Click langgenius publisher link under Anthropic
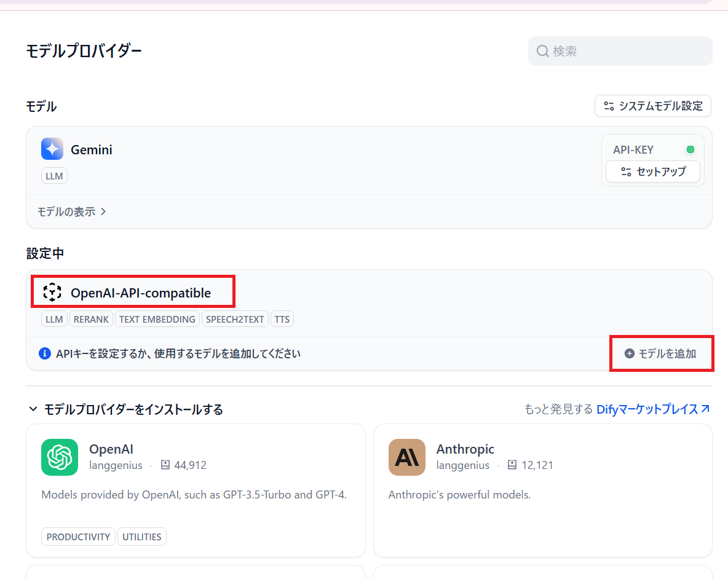 pos(463,465)
